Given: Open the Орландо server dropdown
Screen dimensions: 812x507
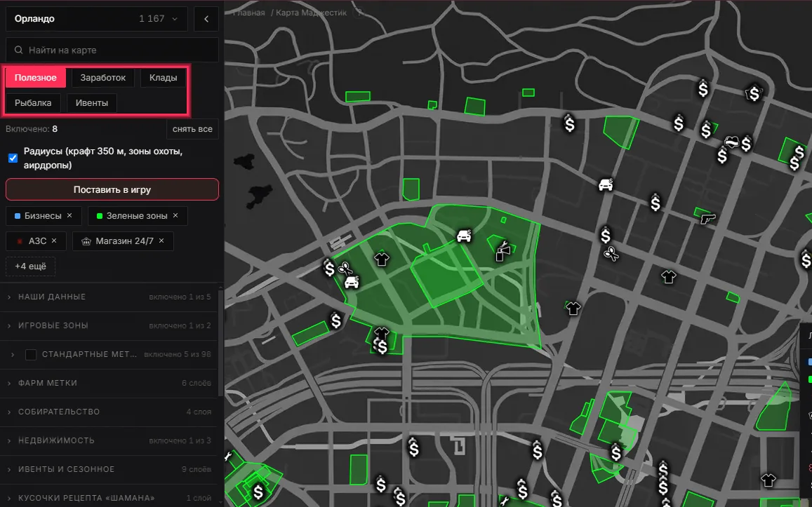Looking at the screenshot, I should coord(96,19).
